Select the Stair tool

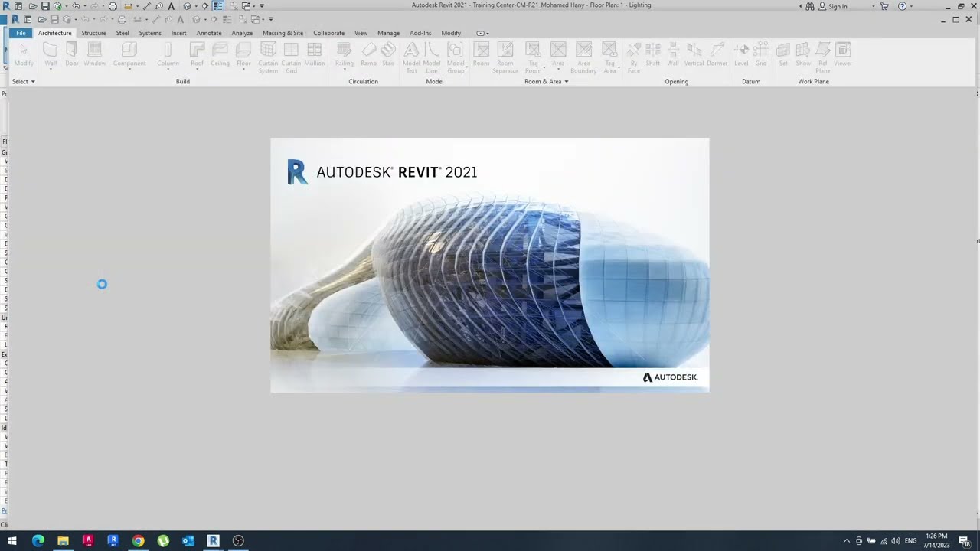click(388, 56)
